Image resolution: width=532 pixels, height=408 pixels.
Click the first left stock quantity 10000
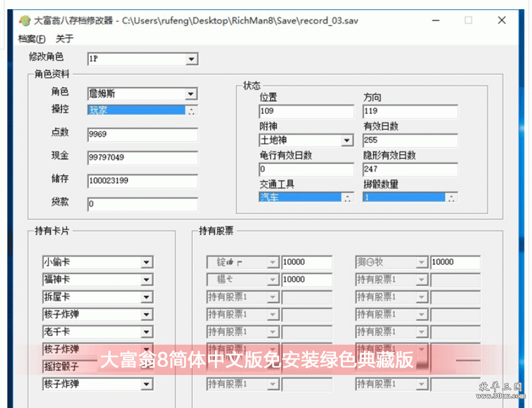(x=307, y=262)
